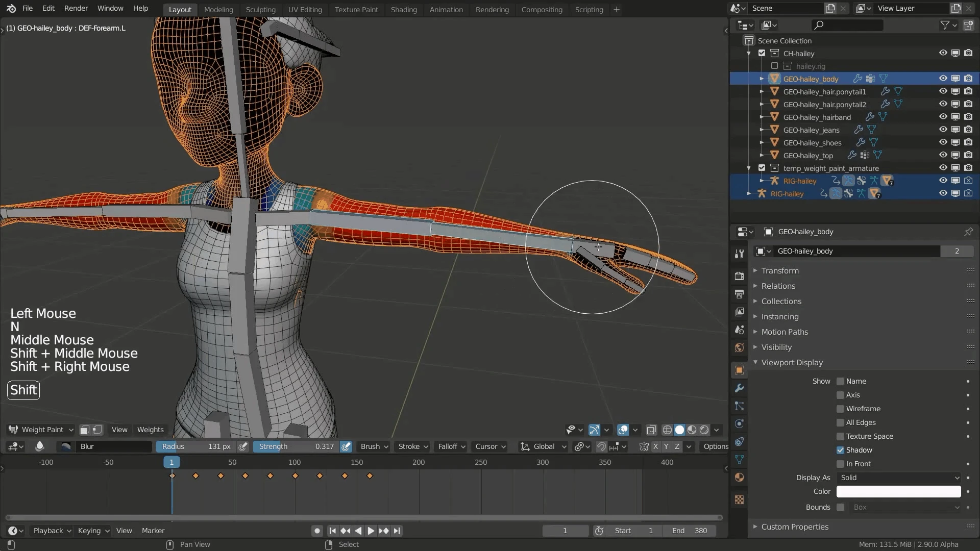Screen dimensions: 980x551
Task: Switch to rendered viewport shading icon
Action: coord(704,430)
